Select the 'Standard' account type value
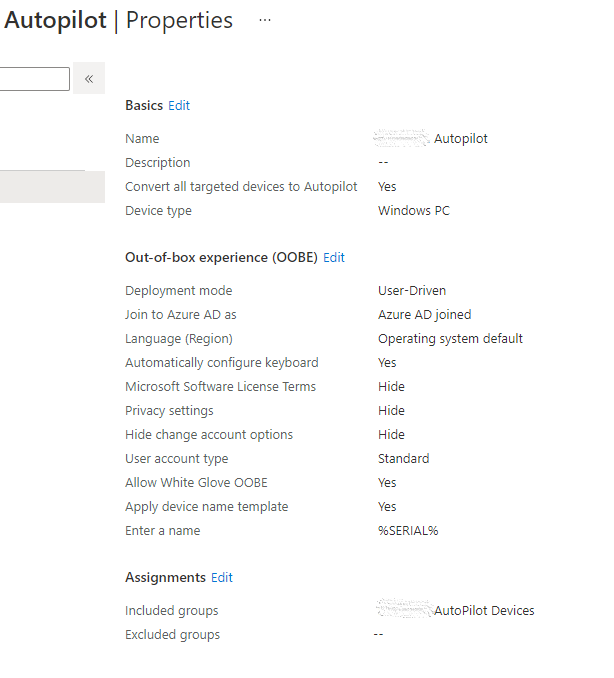The image size is (614, 678). (x=404, y=459)
